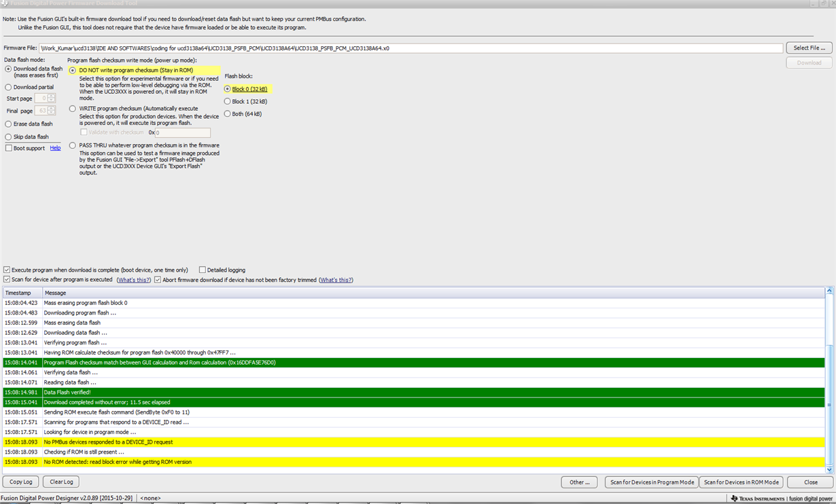Image resolution: width=836 pixels, height=504 pixels.
Task: Click Scan for Devices in ROM Mode
Action: 741,482
